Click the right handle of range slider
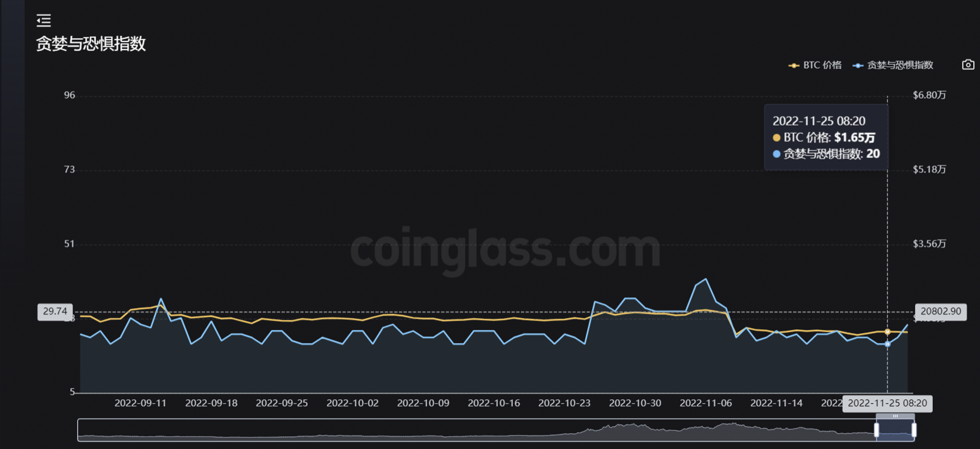Screen dimensions: 980x449 pyautogui.click(x=914, y=430)
